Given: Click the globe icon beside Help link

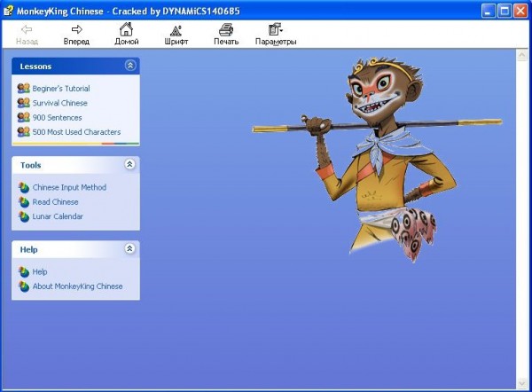Looking at the screenshot, I should 24,272.
